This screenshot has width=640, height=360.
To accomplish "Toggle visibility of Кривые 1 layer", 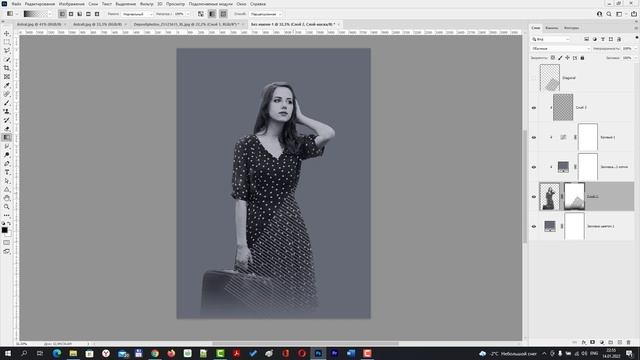I will click(x=534, y=138).
